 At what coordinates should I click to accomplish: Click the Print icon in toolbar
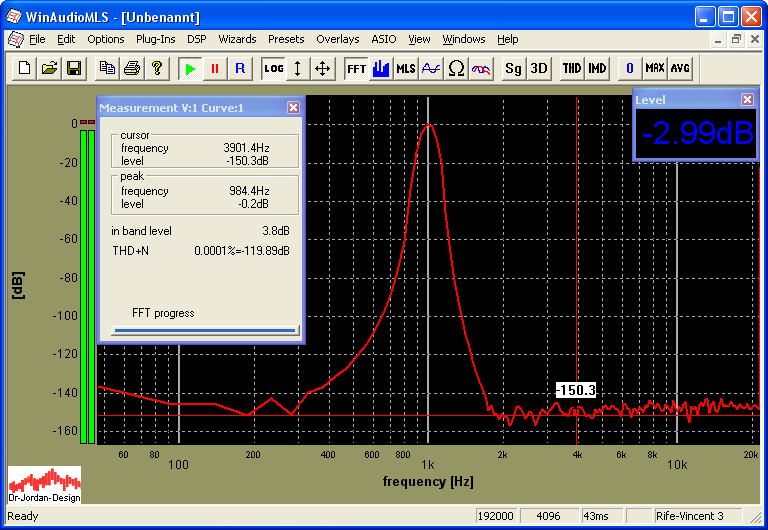click(x=131, y=68)
